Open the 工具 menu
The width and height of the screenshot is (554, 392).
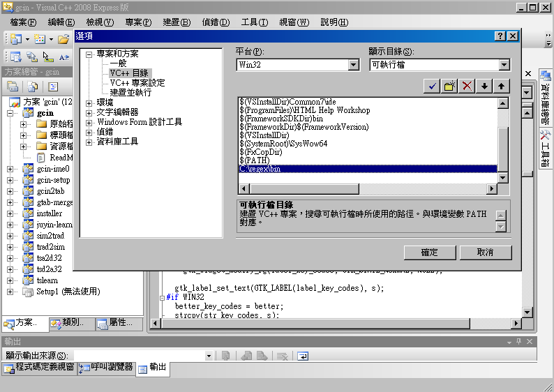[254, 22]
